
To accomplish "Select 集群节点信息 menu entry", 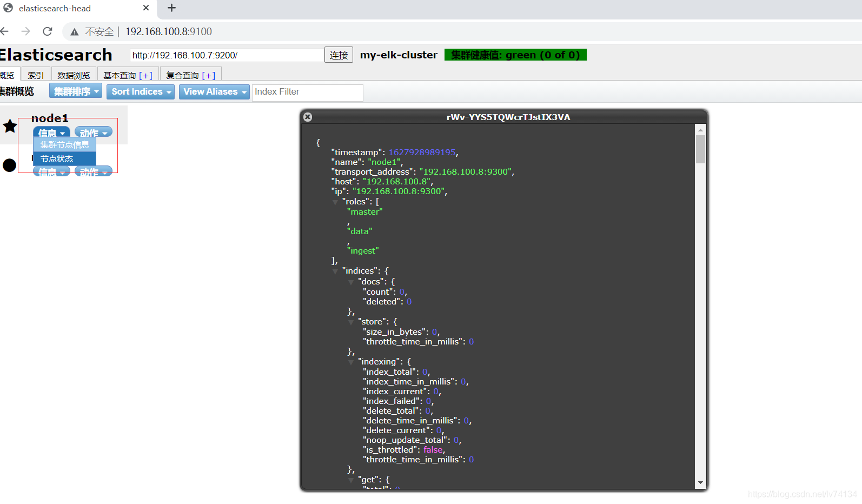I will click(x=65, y=145).
